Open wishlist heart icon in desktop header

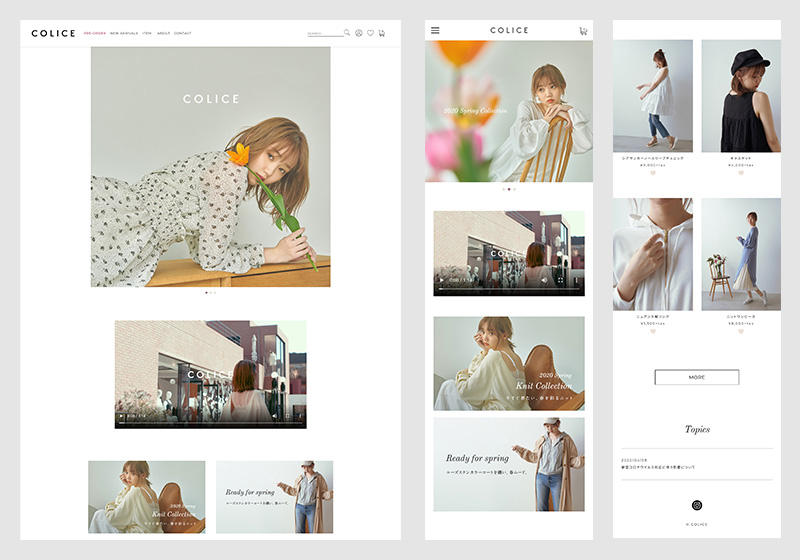click(x=370, y=33)
